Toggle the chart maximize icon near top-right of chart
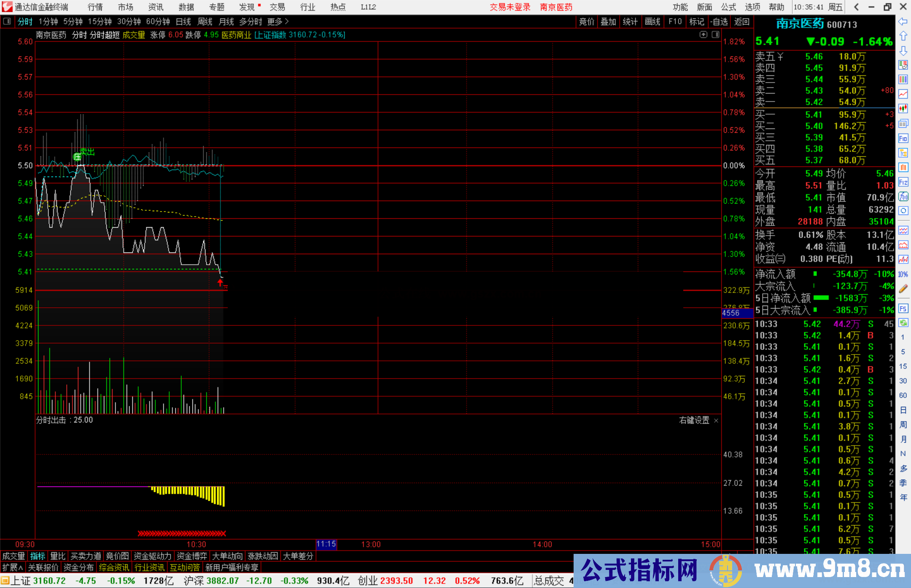The image size is (911, 588). click(703, 35)
